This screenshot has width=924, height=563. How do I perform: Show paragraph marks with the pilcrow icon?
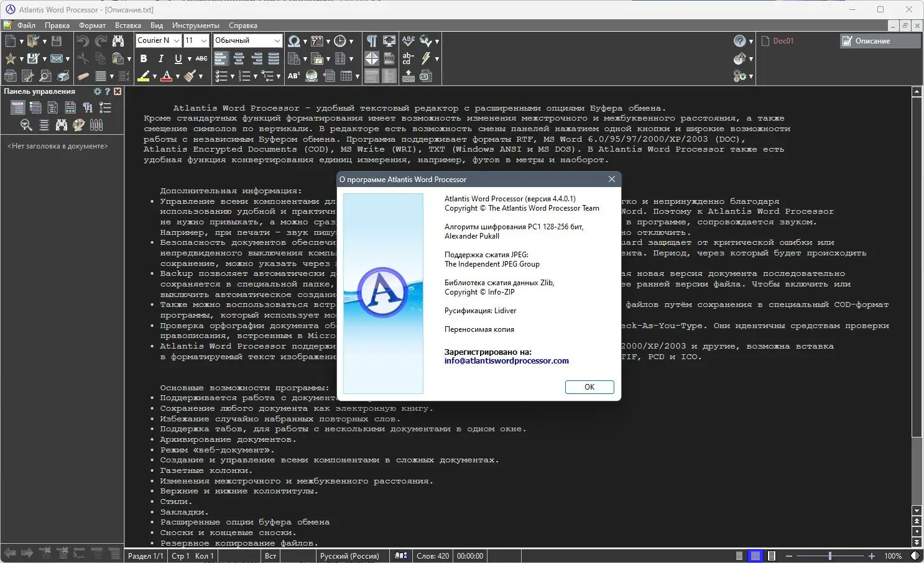pyautogui.click(x=371, y=41)
